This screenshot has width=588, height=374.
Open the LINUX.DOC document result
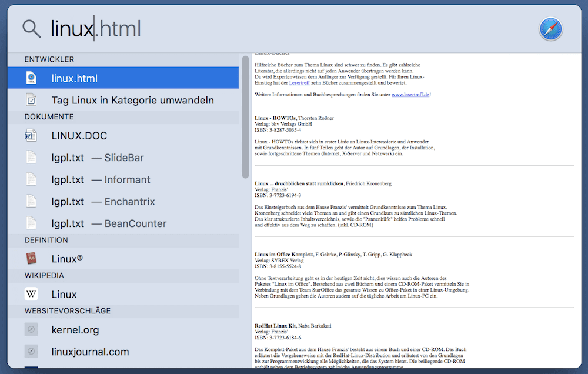123,135
